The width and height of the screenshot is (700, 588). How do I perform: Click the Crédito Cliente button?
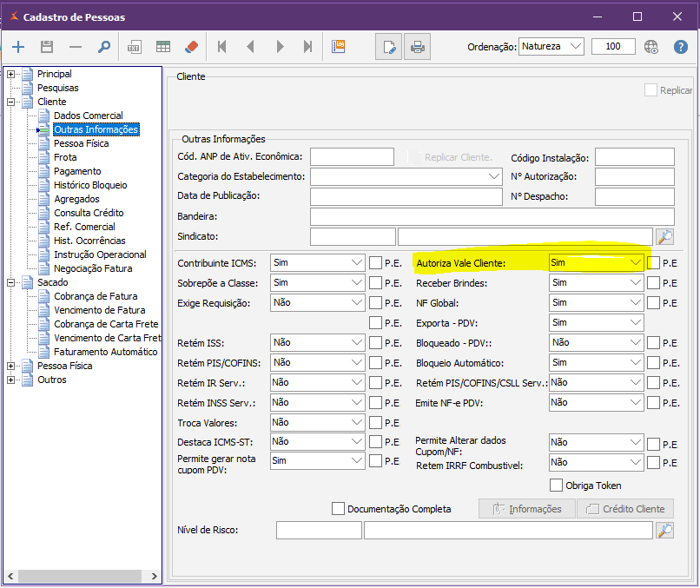tap(625, 509)
